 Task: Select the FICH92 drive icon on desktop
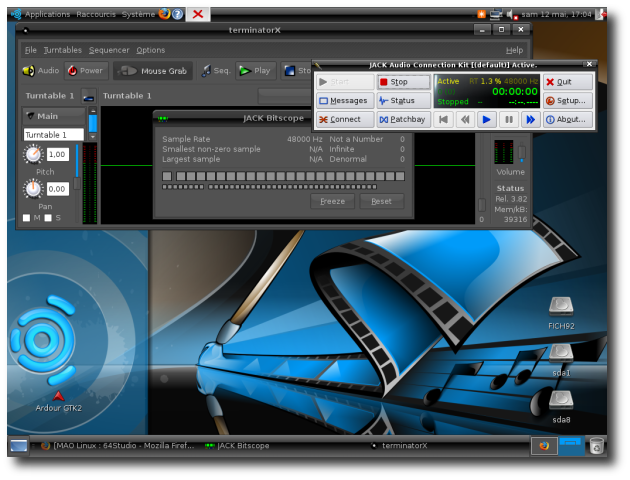tap(561, 314)
